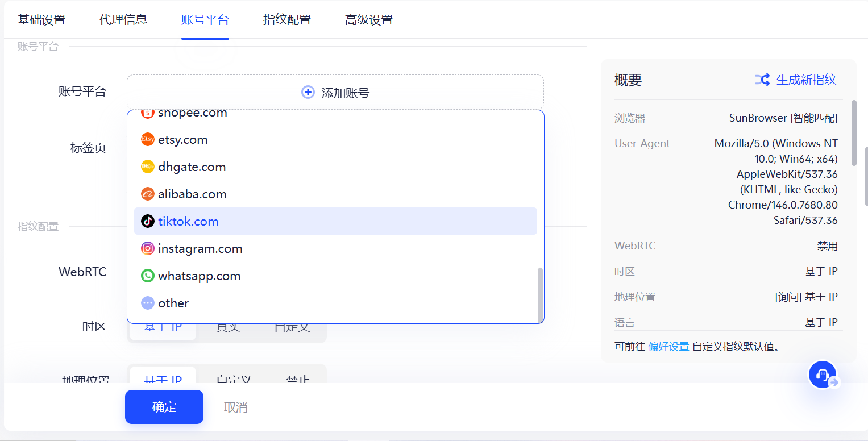Click the page's right-edge vertical scrollbar
The width and height of the screenshot is (868, 441).
click(x=865, y=177)
